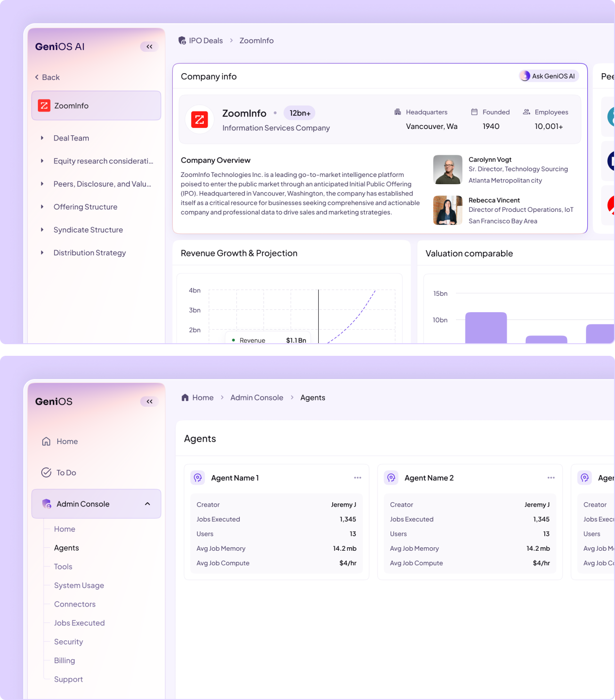Select ZoomInfo in the sidebar
The width and height of the screenshot is (615, 700).
click(96, 106)
